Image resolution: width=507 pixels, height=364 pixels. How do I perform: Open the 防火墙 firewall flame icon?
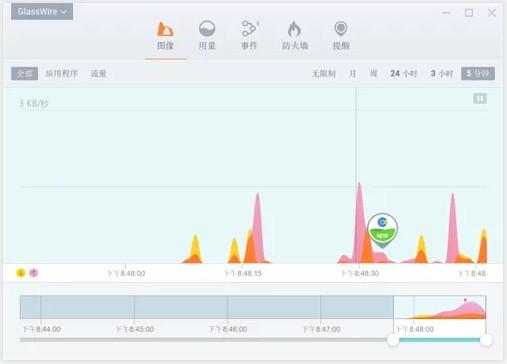pos(294,29)
